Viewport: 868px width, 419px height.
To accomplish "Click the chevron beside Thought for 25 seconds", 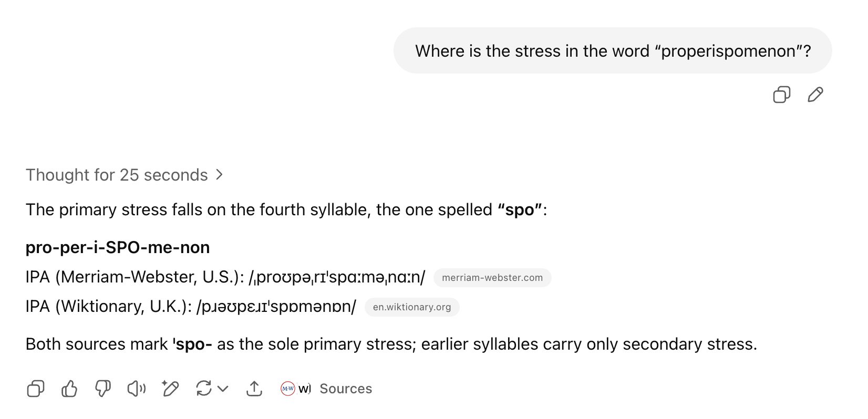I will coord(220,174).
